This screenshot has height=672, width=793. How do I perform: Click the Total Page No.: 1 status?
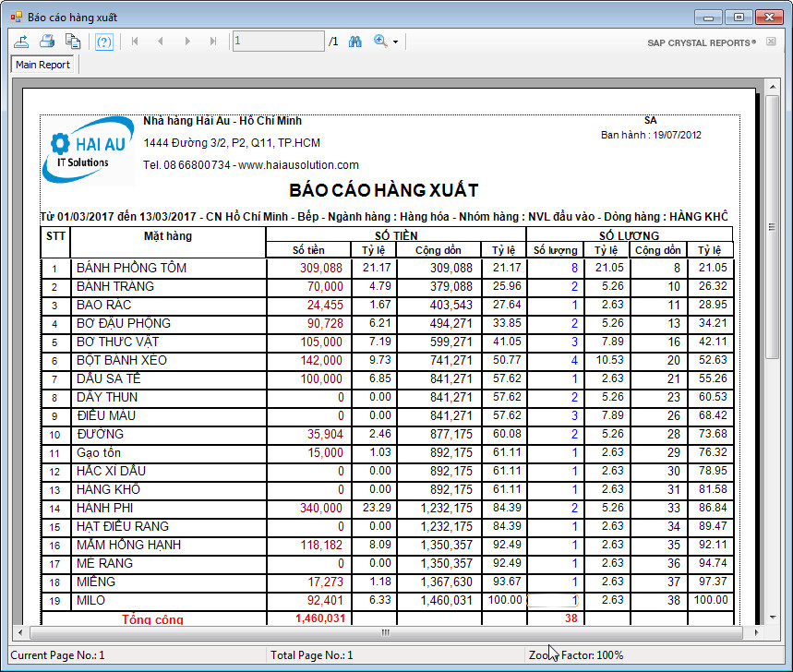coord(311,655)
